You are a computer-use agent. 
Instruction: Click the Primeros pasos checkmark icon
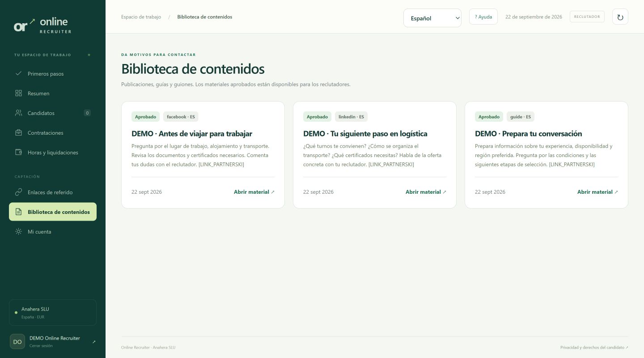point(18,73)
